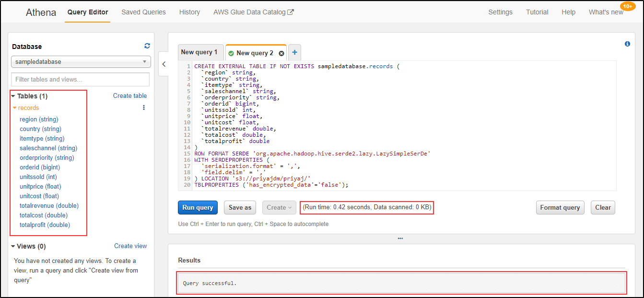This screenshot has height=298, width=644.
Task: Select the totalrevenue (double) column
Action: (x=49, y=206)
